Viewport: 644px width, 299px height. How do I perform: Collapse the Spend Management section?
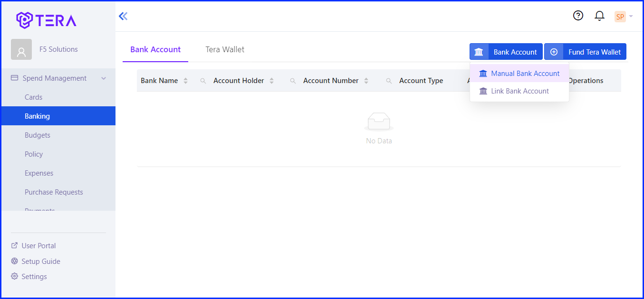click(58, 78)
